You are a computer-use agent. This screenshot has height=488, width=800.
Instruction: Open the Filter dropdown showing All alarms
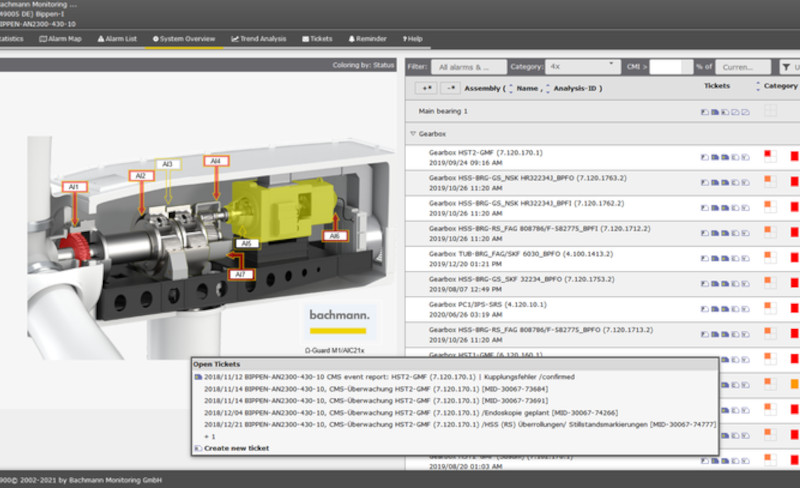469,67
